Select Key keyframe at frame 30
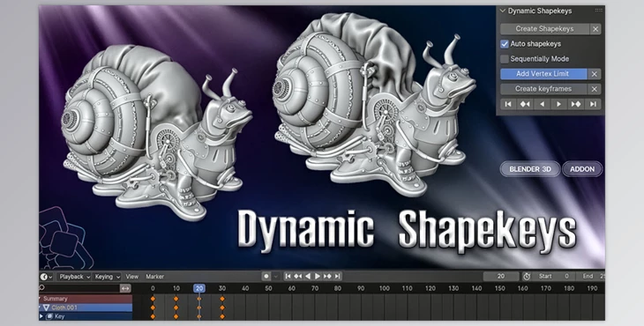 coord(222,316)
